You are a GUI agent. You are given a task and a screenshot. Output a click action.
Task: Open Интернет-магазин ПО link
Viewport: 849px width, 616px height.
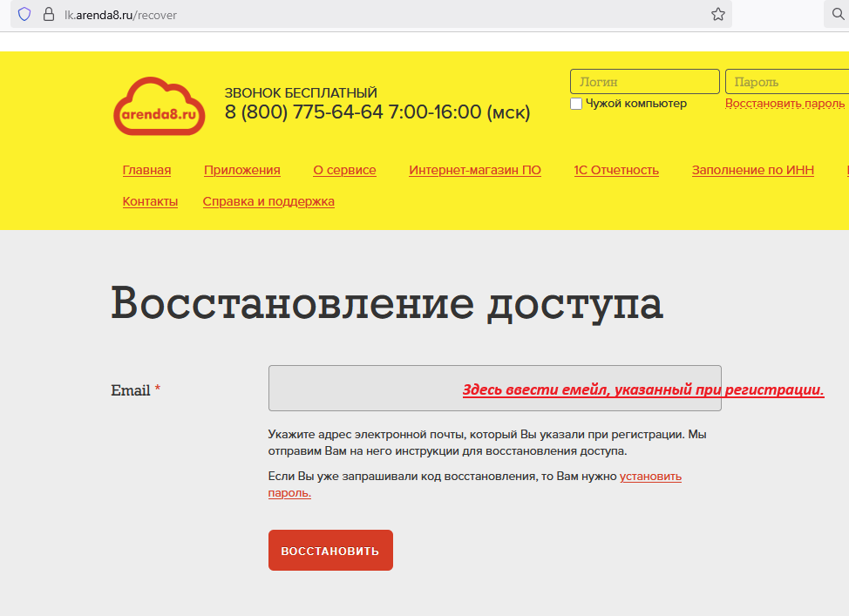(x=475, y=170)
